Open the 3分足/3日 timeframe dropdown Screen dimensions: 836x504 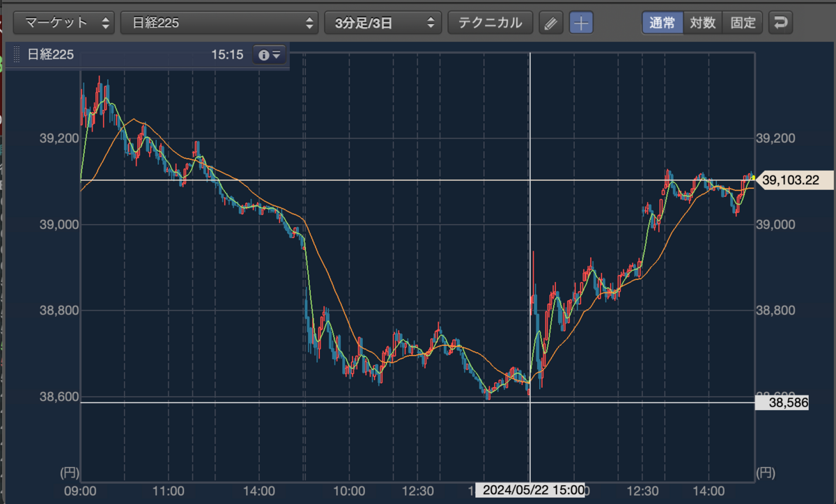click(383, 22)
